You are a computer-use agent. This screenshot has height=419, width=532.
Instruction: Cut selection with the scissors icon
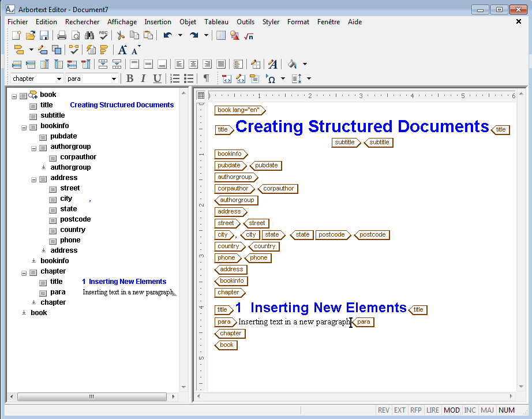[121, 35]
